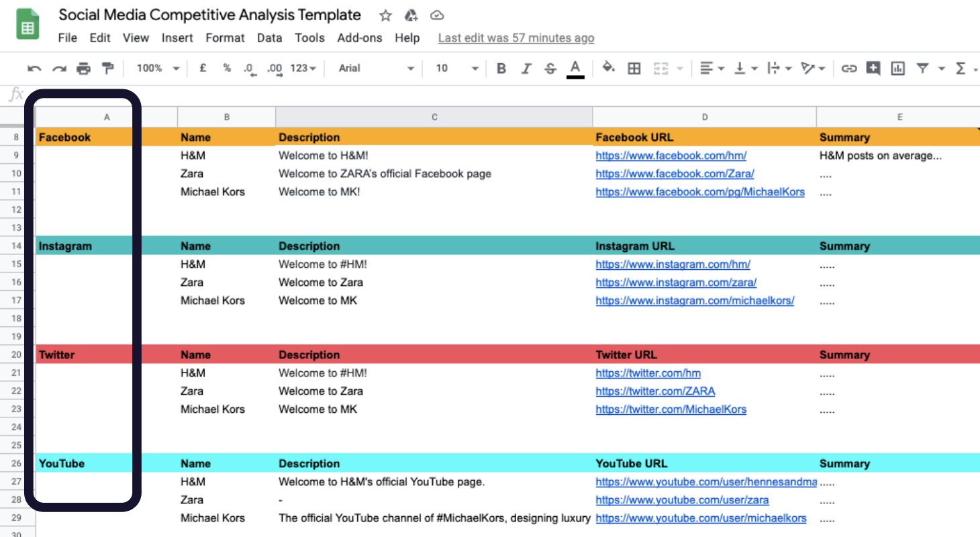
Task: Open the vertical align dropdown
Action: click(x=744, y=68)
